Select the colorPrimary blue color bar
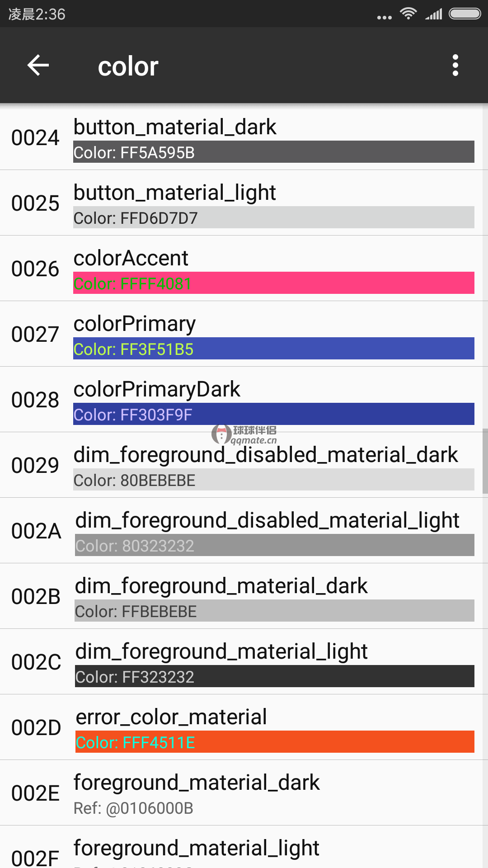The height and width of the screenshot is (868, 488). click(x=273, y=349)
